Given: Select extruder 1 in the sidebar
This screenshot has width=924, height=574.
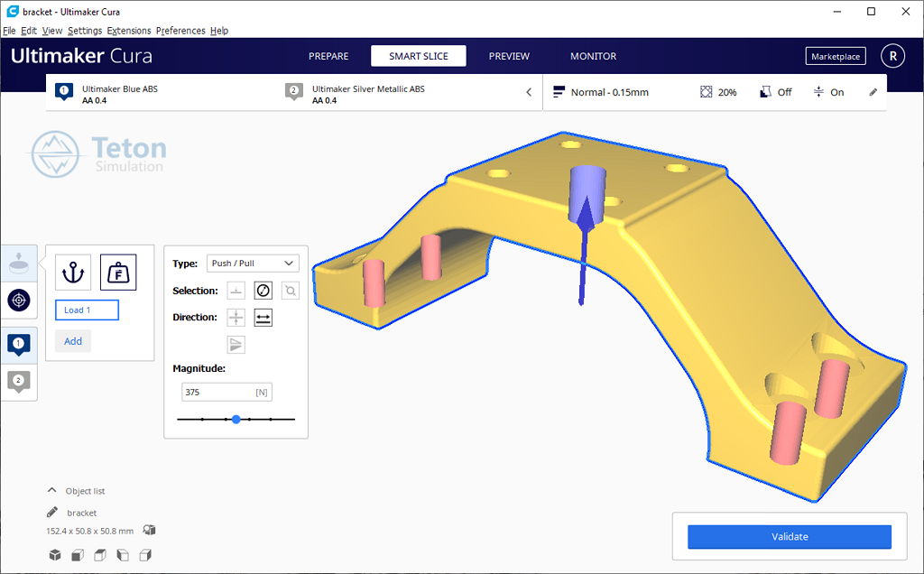Looking at the screenshot, I should (19, 344).
